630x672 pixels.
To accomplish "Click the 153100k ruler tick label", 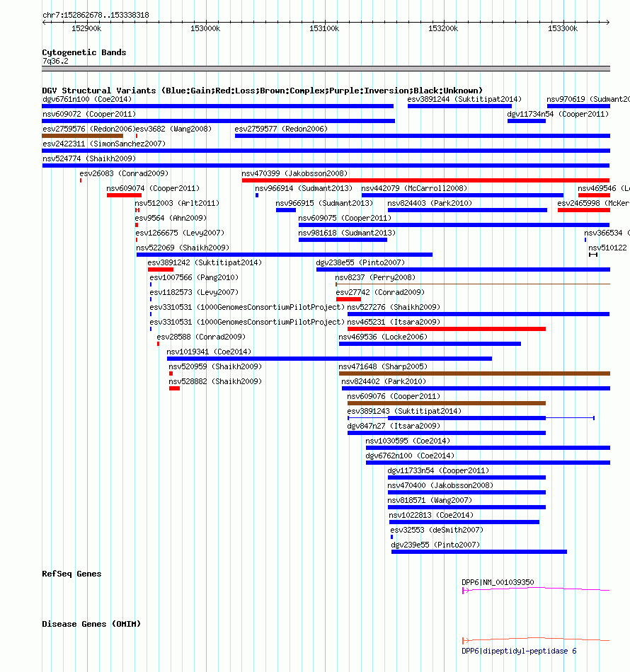I will (x=324, y=29).
